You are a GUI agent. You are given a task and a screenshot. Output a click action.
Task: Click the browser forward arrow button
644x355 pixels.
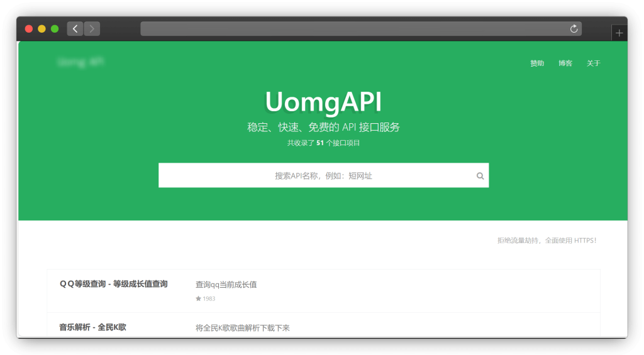coord(92,29)
